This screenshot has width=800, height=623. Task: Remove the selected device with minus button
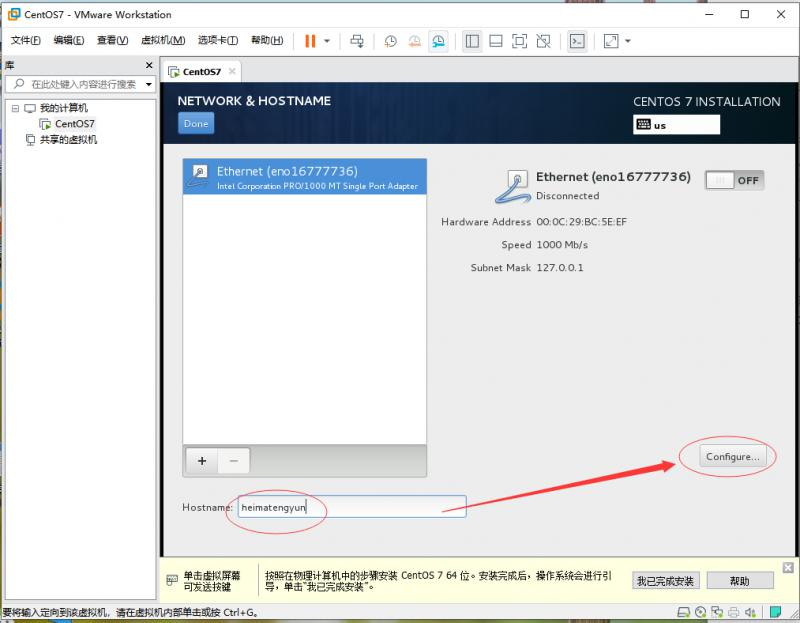[x=234, y=461]
